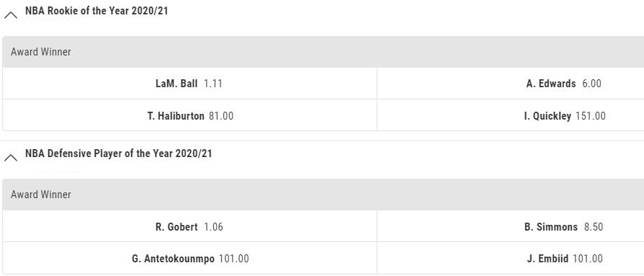
Task: Click the 1.06 odds value
Action: [213, 227]
